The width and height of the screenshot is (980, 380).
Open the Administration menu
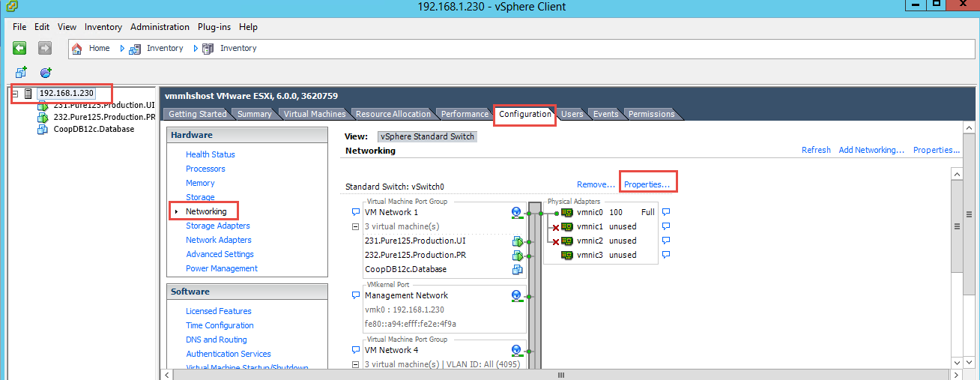(x=160, y=27)
